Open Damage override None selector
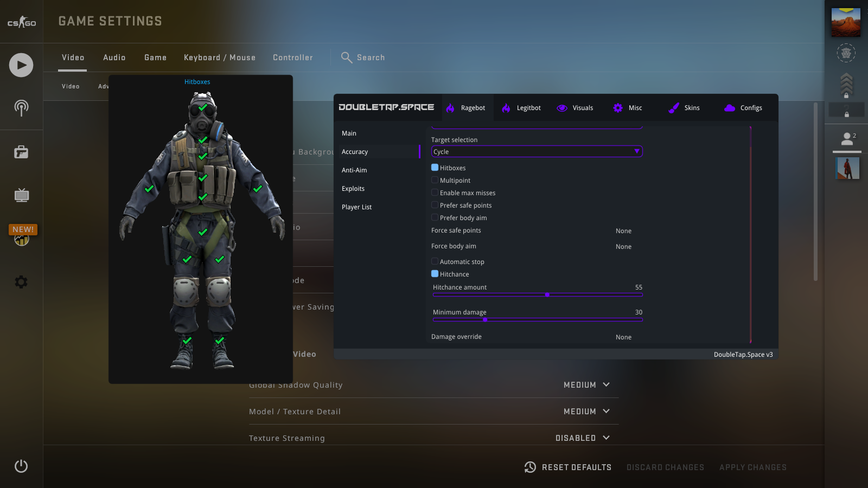Screen dimensions: 868x488 coord(623,337)
